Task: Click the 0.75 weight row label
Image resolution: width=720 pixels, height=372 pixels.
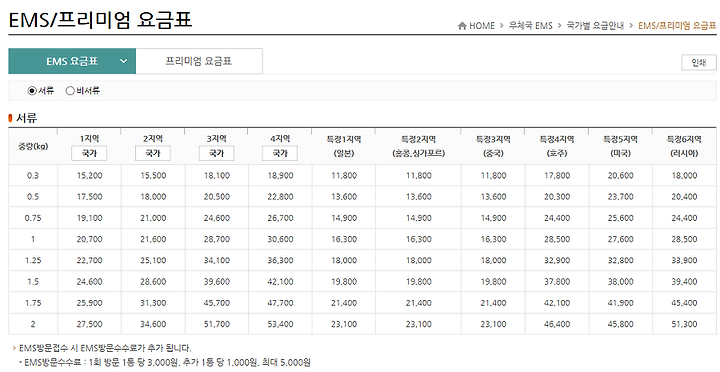Action: pyautogui.click(x=33, y=218)
